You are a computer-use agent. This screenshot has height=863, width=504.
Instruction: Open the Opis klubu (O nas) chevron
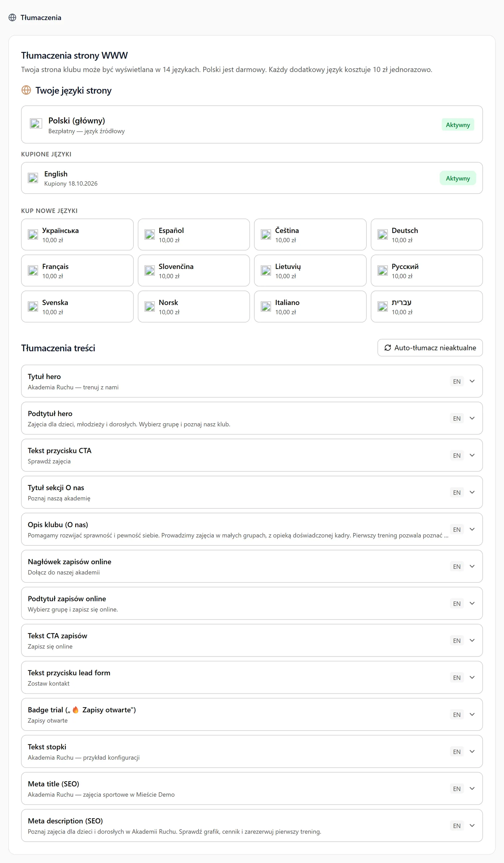pos(472,529)
